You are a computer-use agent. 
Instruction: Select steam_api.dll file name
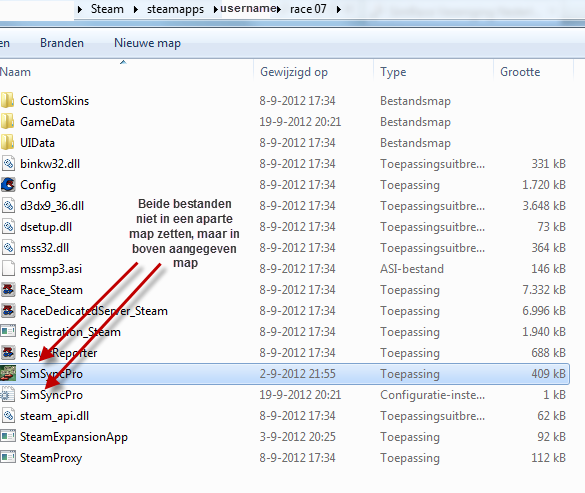[54, 416]
